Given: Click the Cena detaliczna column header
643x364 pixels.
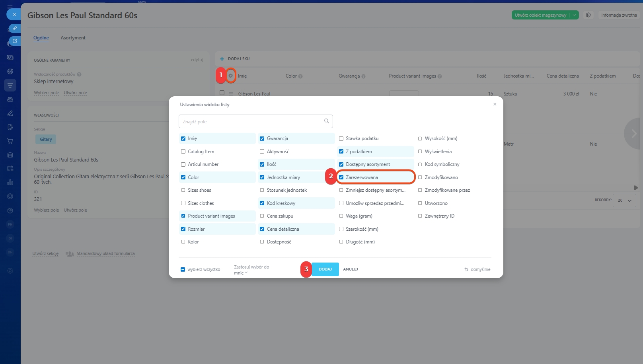Looking at the screenshot, I should coord(563,76).
